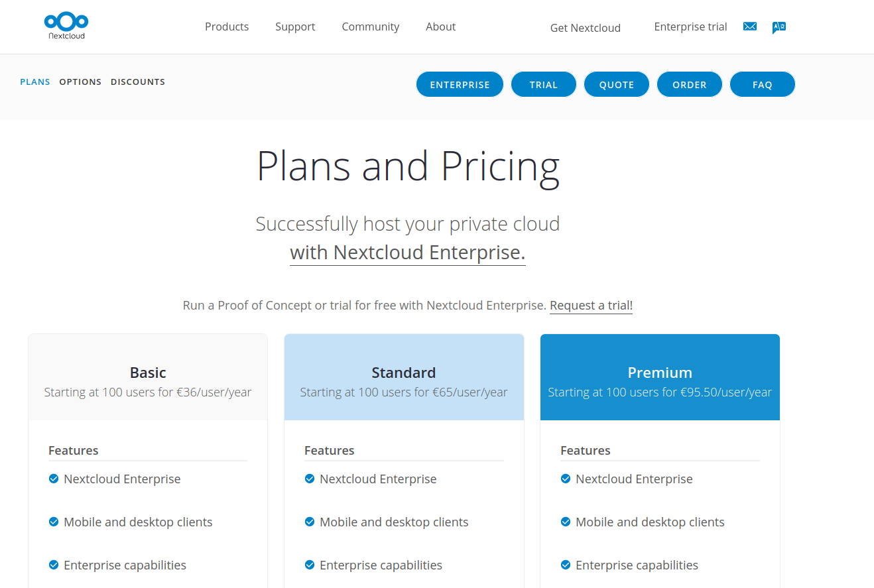Screen dimensions: 874x588
Task: Select the Standard plan header card
Action: (x=404, y=377)
